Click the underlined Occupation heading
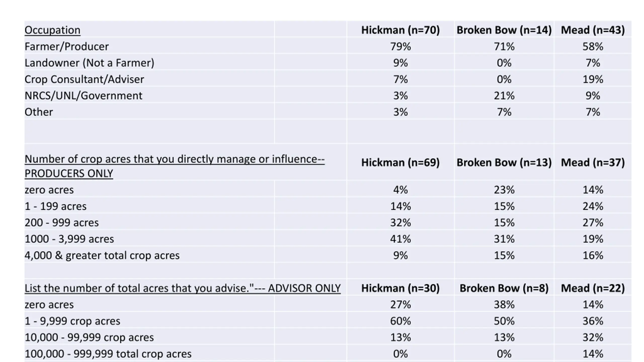The image size is (644, 362). 52,30
